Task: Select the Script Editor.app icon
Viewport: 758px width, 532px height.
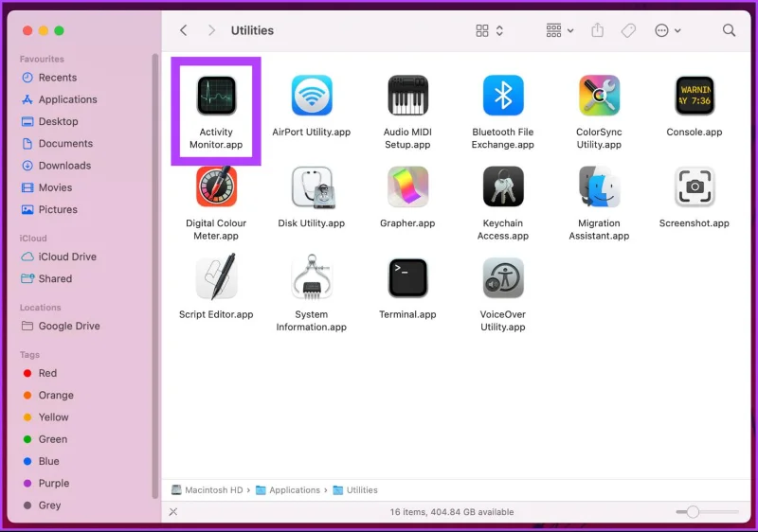Action: 216,277
